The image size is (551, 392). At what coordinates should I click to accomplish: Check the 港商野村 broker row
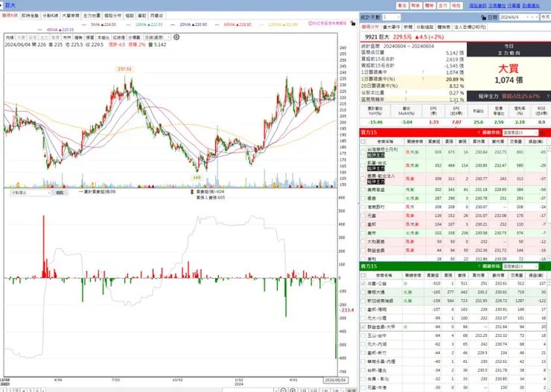point(363,207)
